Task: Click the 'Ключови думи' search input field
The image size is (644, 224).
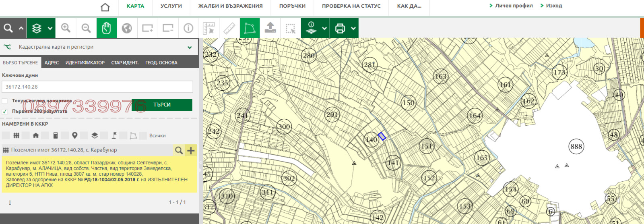Action: (x=97, y=87)
